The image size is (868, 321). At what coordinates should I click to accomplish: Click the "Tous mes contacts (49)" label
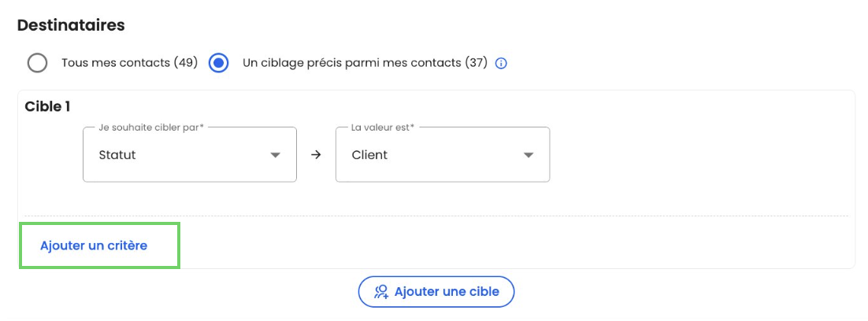coord(129,63)
